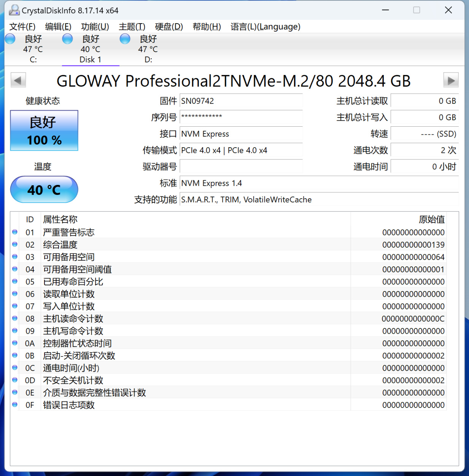The image size is (469, 476).
Task: Click the disk model title GLOWAY Professional2TNVMe
Action: [x=234, y=81]
